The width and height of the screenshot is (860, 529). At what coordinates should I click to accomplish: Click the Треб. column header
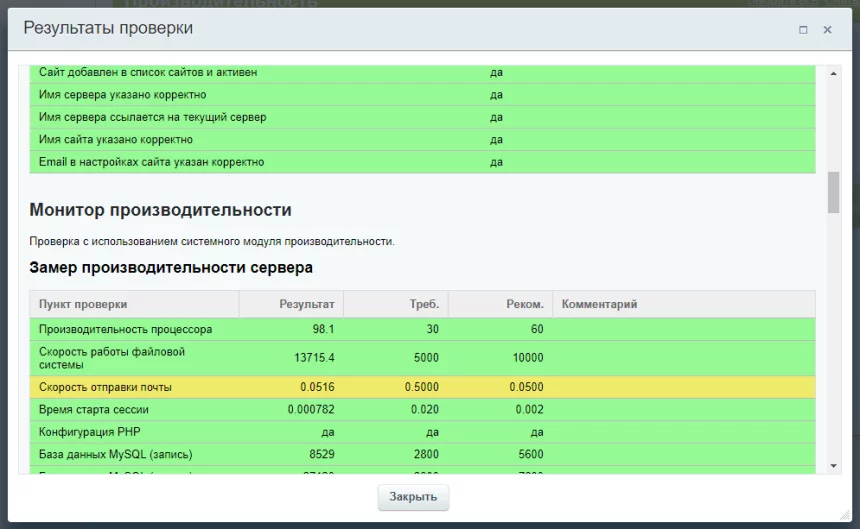click(424, 304)
